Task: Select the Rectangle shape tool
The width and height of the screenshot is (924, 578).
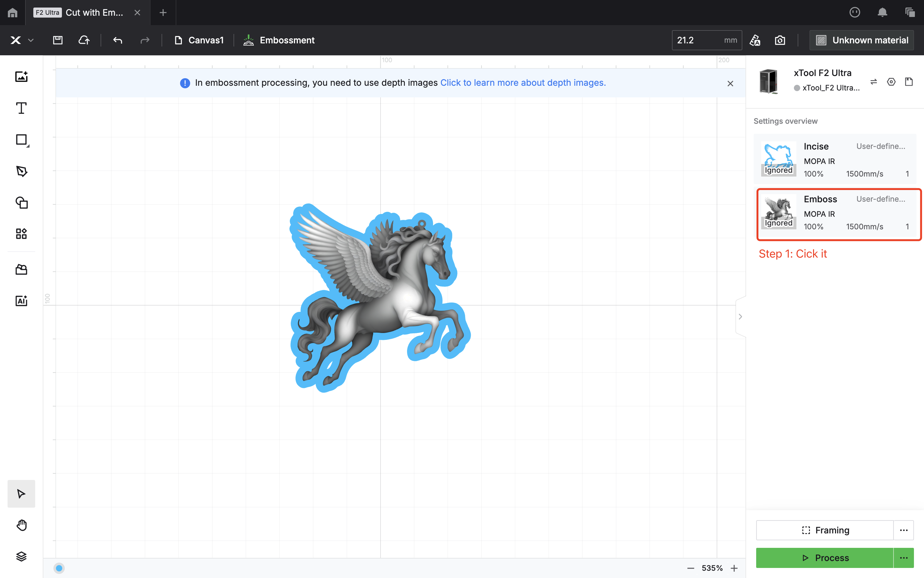Action: pos(21,140)
